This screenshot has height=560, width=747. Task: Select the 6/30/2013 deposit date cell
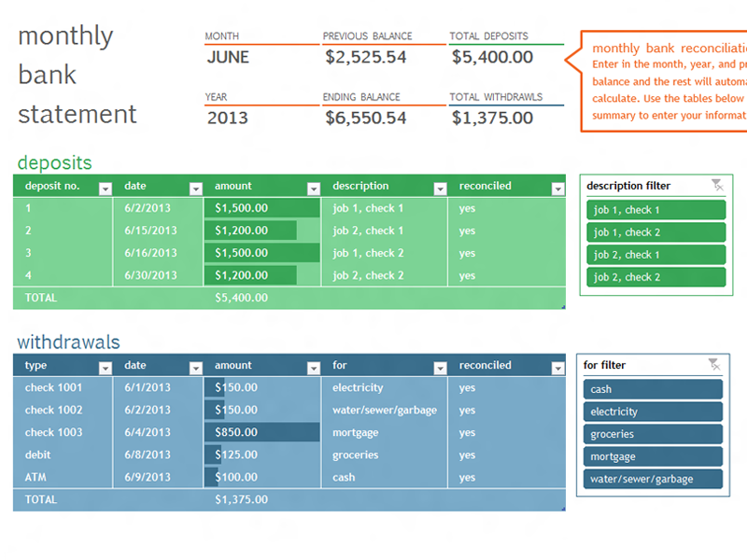158,275
